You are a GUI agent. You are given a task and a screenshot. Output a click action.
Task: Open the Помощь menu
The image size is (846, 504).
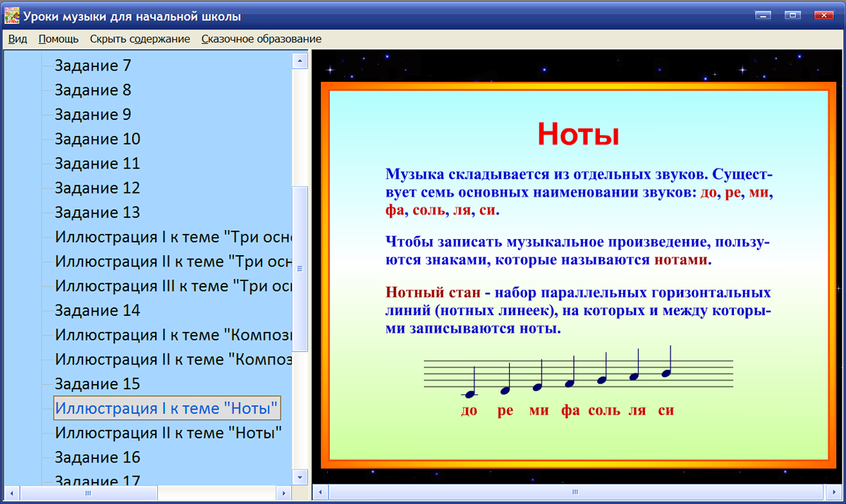tap(59, 39)
